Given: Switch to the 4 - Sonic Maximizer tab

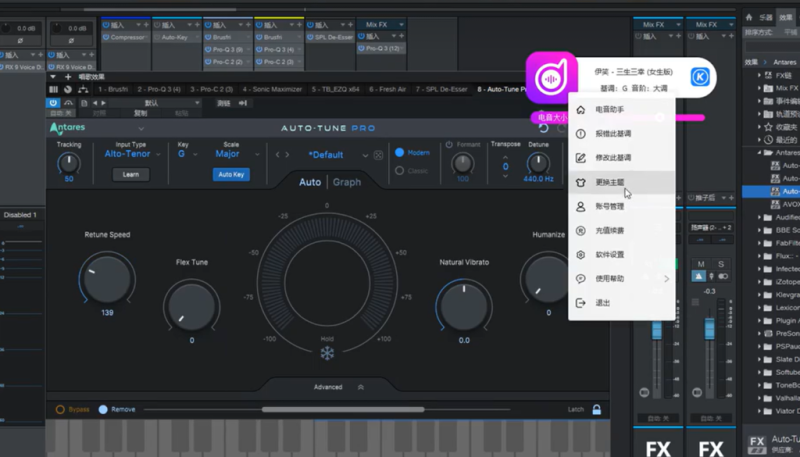Looking at the screenshot, I should click(x=272, y=89).
